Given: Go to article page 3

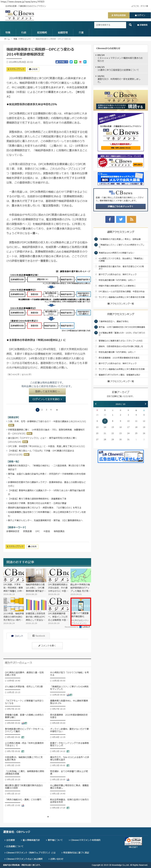Looking at the screenshot, I should click(47, 410).
